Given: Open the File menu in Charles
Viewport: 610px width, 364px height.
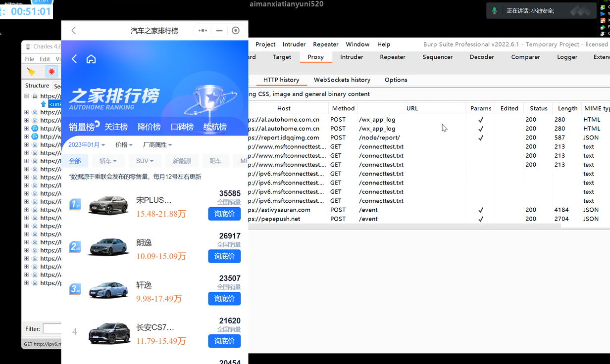Looking at the screenshot, I should [30, 59].
